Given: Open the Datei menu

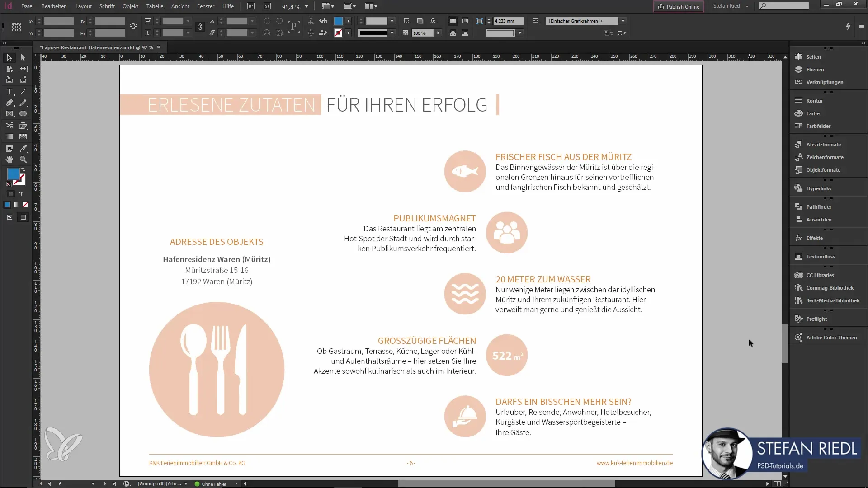Looking at the screenshot, I should 27,6.
